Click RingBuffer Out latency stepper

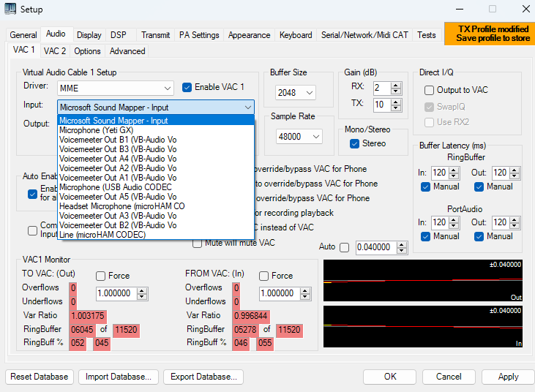tap(515, 173)
